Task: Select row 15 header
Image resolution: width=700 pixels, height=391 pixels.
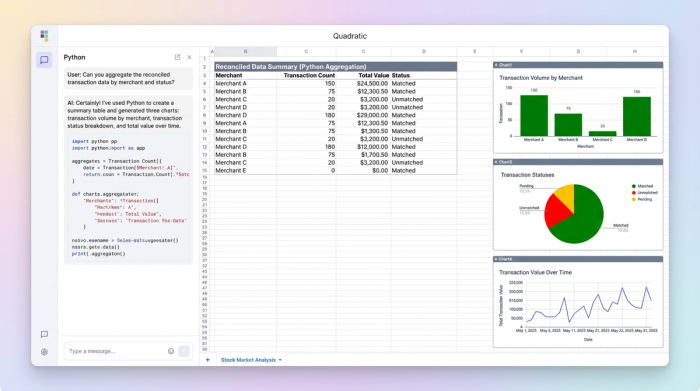Action: coord(204,171)
